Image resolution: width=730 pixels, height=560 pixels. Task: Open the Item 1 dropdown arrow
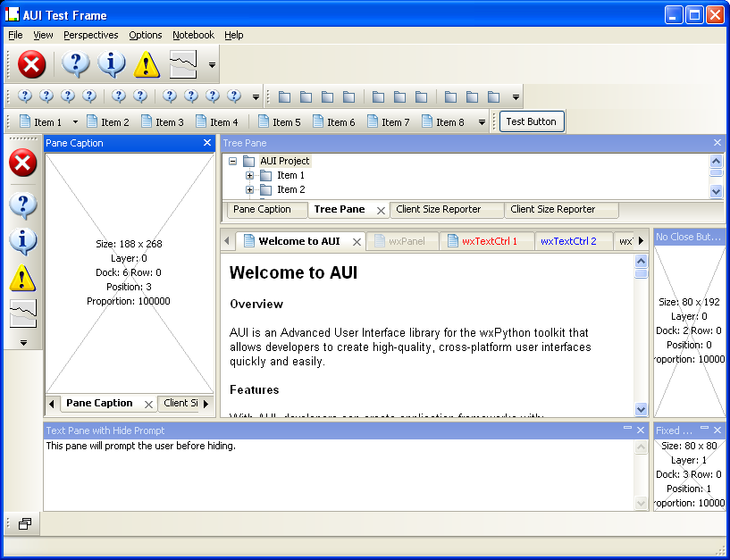click(75, 122)
